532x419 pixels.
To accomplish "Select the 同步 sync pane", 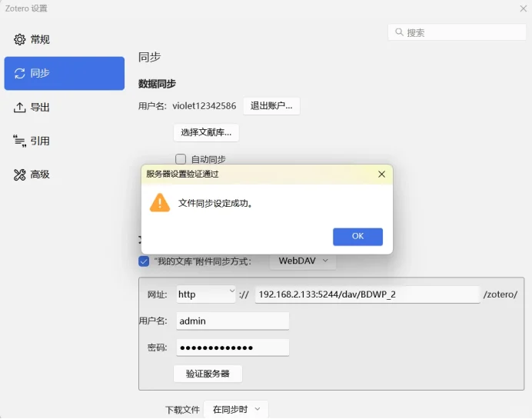I will click(x=64, y=73).
